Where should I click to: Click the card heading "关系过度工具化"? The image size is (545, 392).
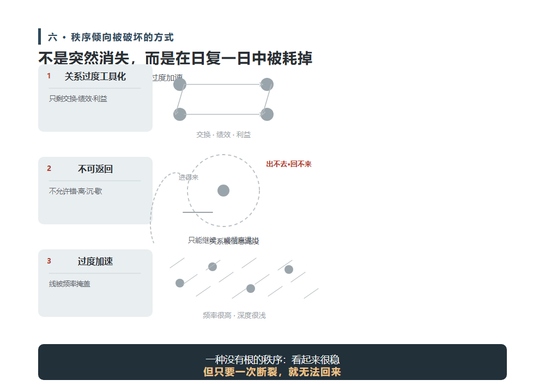(95, 76)
